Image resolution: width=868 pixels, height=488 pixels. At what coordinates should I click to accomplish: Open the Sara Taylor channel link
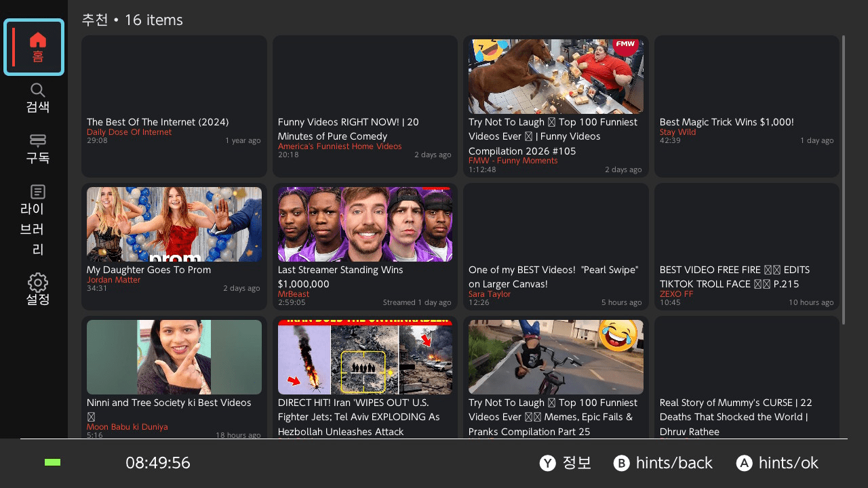(x=490, y=294)
